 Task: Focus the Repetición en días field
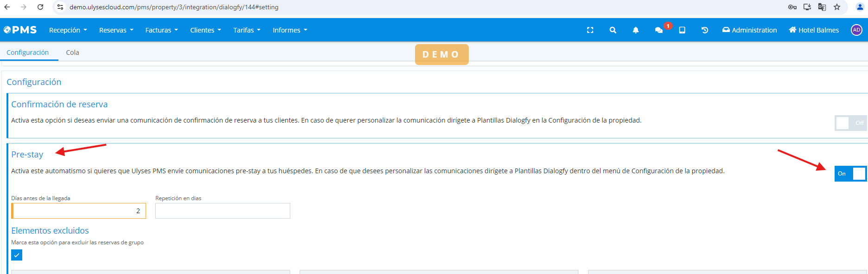tap(223, 211)
